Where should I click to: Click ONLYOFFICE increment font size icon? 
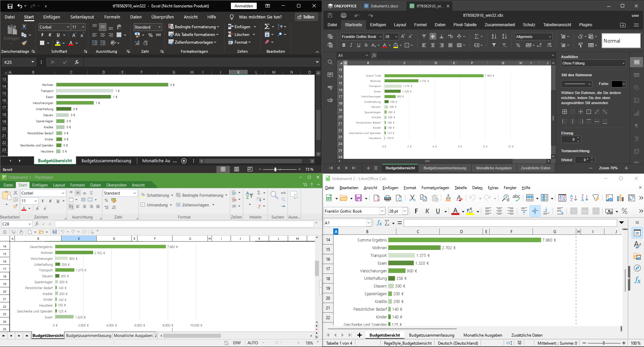pos(403,36)
